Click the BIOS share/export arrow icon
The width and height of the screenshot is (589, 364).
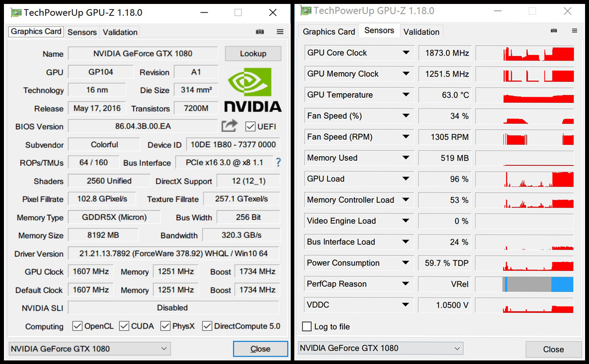(x=229, y=126)
